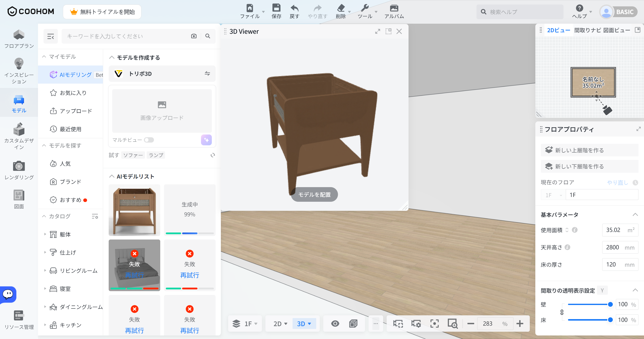This screenshot has height=339, width=644.
Task: Open the chat support bubble
Action: pyautogui.click(x=8, y=294)
